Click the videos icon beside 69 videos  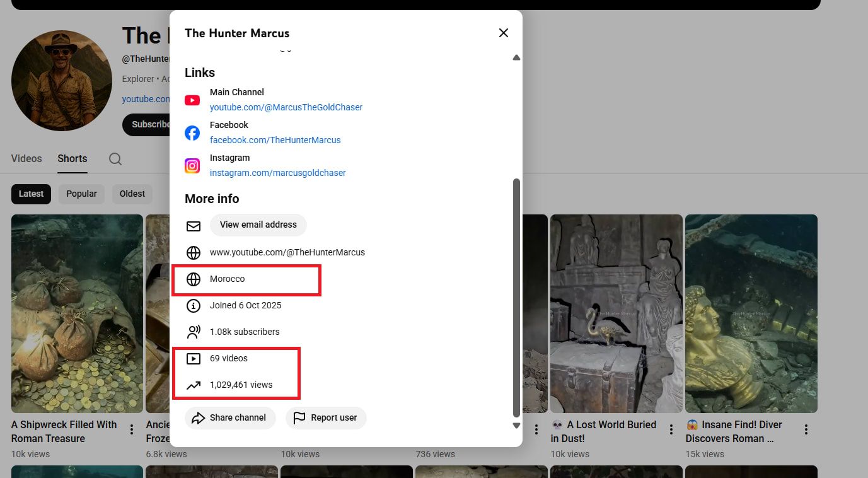pyautogui.click(x=194, y=358)
